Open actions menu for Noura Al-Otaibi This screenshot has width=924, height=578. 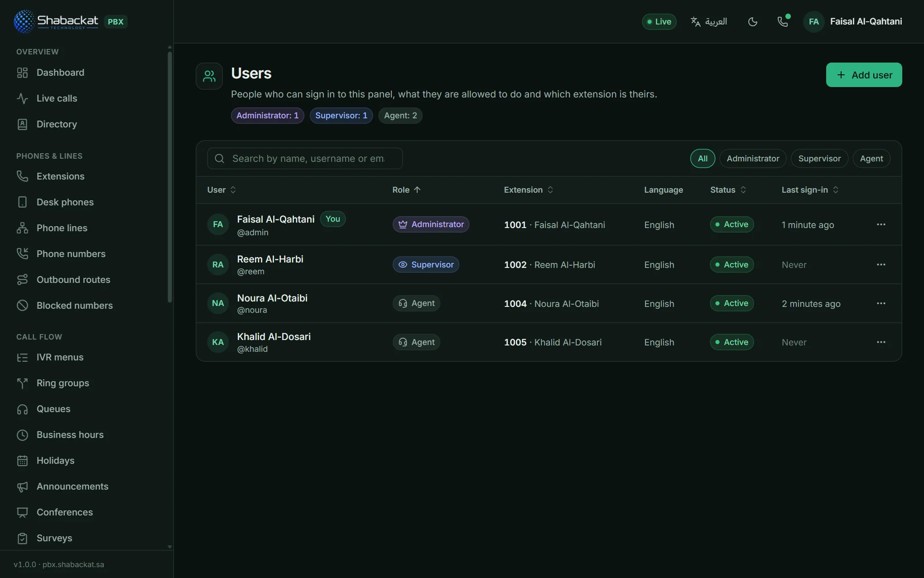(x=881, y=303)
